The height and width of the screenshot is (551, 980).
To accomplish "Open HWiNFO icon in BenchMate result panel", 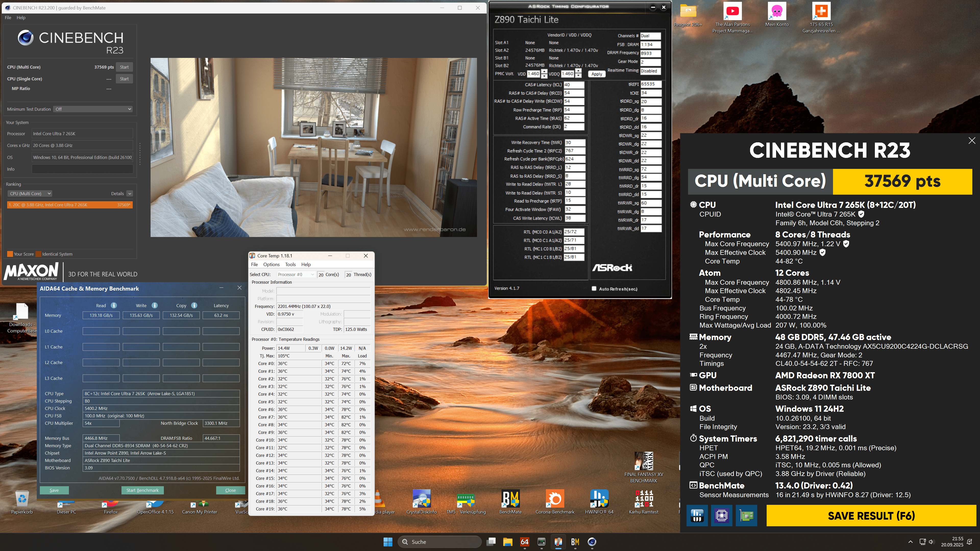I will (697, 516).
